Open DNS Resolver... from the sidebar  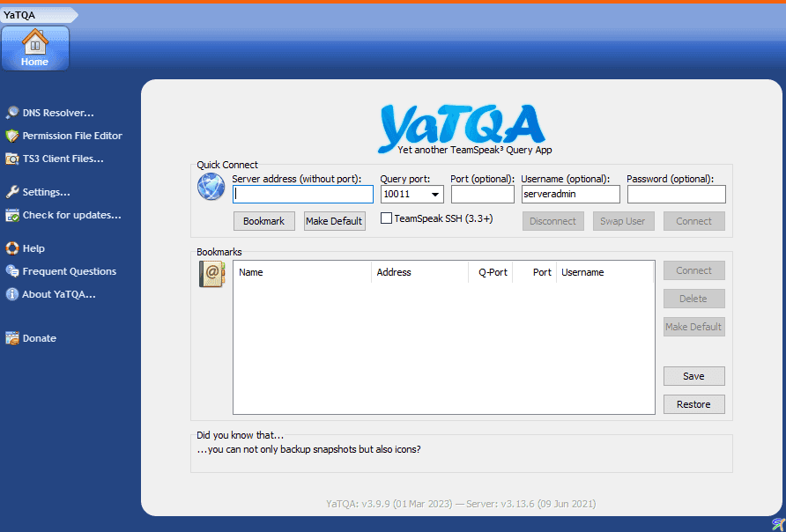pos(58,113)
